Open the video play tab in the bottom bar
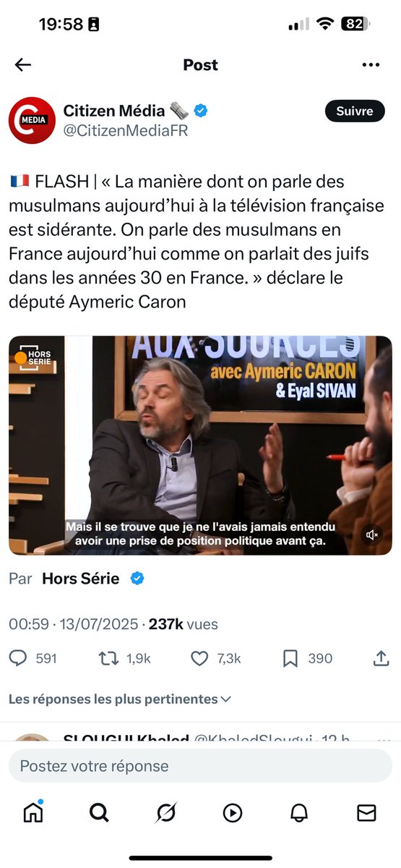The height and width of the screenshot is (868, 401). click(x=232, y=812)
